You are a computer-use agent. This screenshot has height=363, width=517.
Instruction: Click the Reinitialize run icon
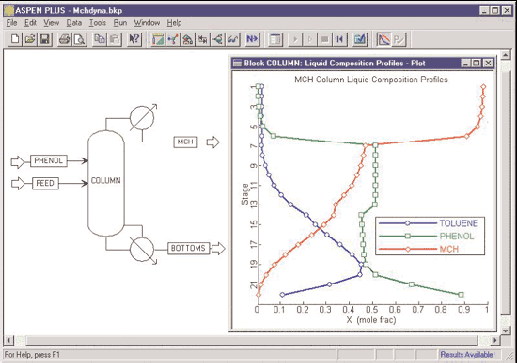click(x=339, y=39)
